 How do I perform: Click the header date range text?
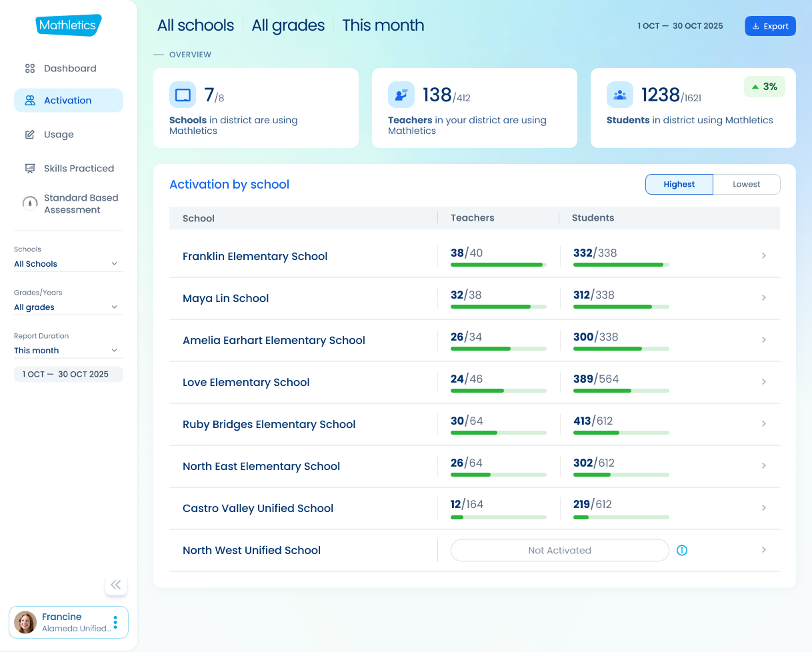680,26
